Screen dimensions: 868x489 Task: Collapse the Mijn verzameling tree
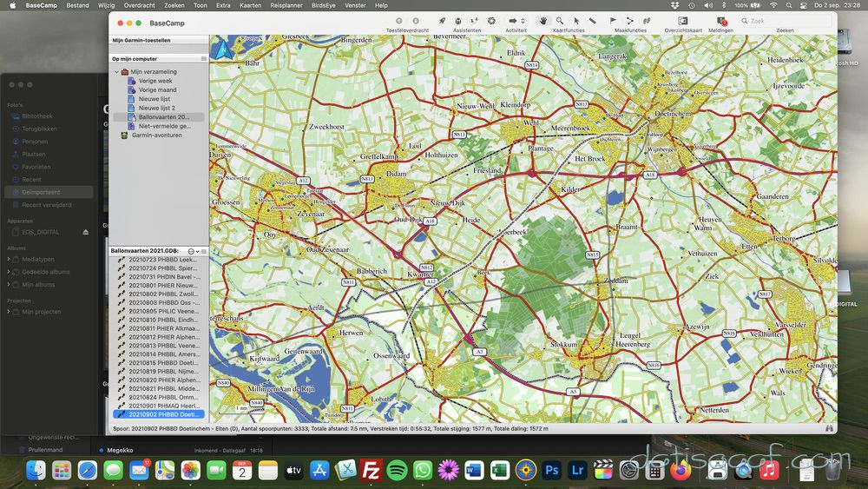click(116, 72)
